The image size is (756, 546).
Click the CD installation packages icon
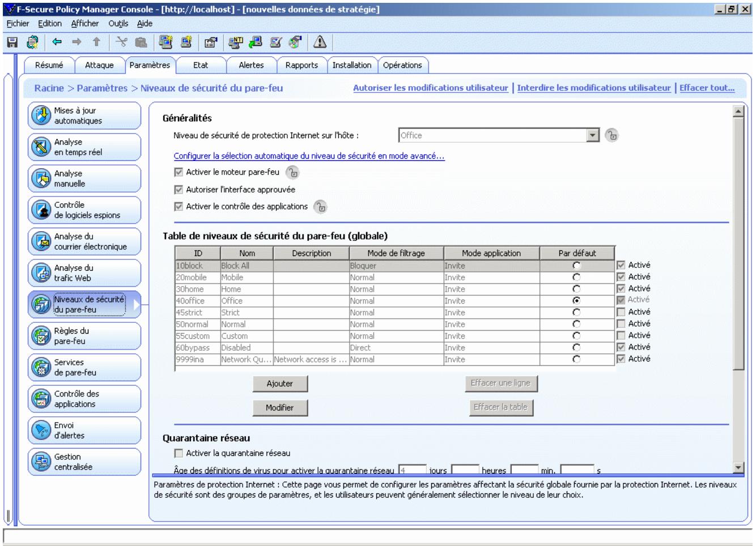295,41
